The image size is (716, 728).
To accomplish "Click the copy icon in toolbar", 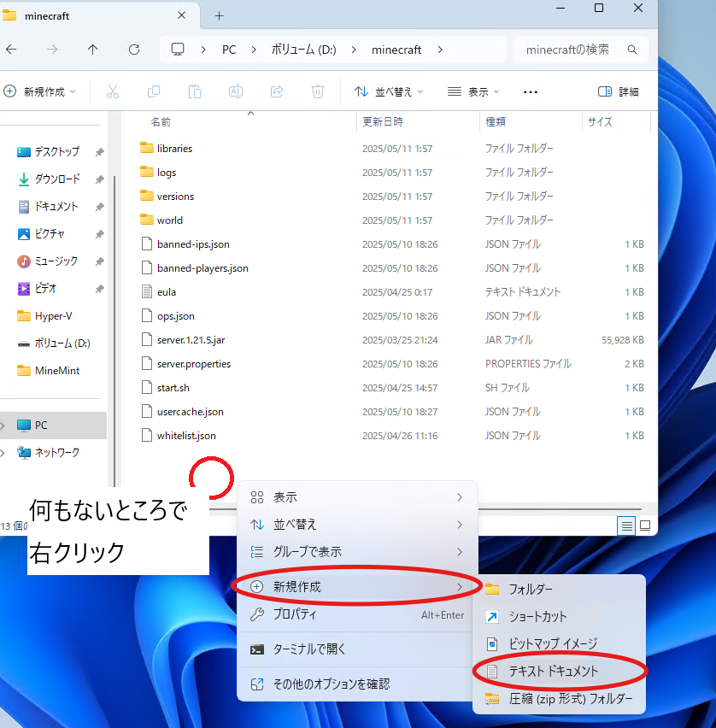I will (154, 91).
